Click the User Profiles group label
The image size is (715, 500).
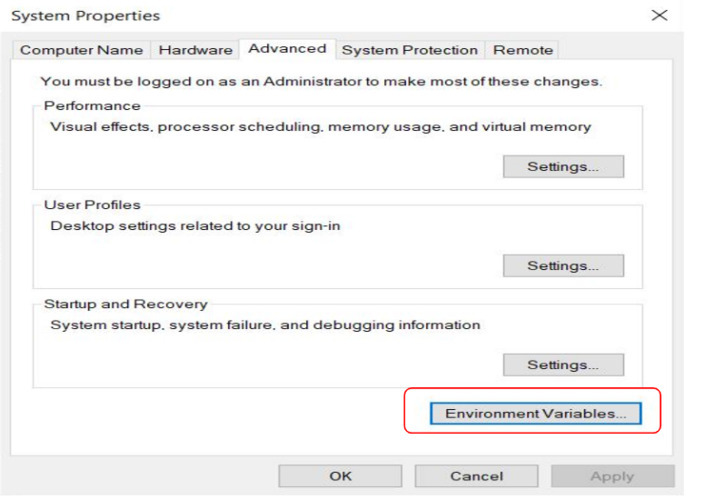(92, 205)
